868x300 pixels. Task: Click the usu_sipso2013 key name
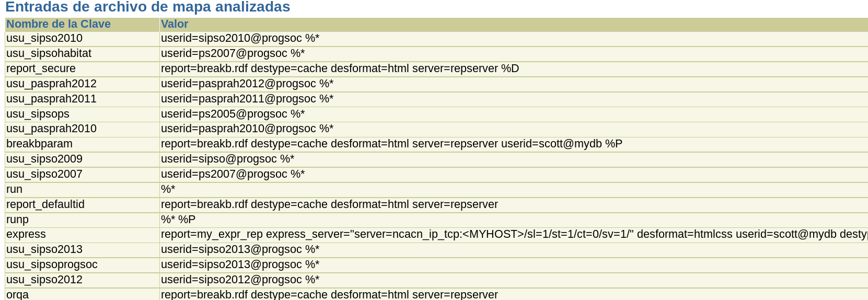pyautogui.click(x=44, y=250)
